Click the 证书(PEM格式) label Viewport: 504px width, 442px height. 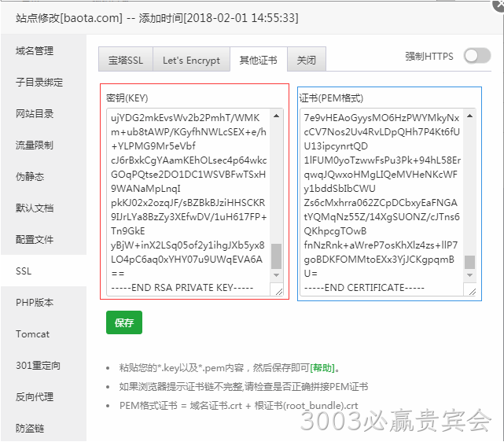[331, 98]
